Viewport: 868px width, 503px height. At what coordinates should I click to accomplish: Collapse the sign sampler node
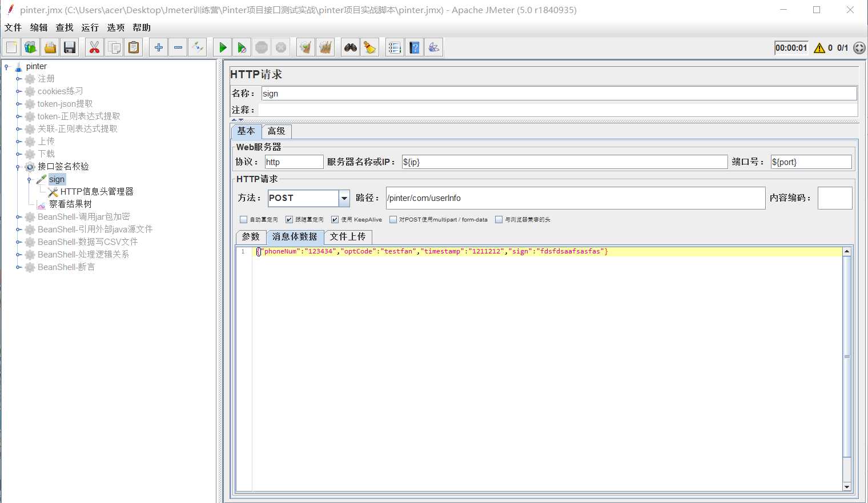30,179
